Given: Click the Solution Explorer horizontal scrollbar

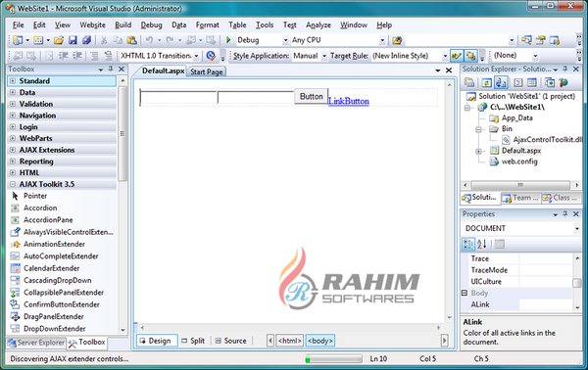Looking at the screenshot, I should [520, 185].
